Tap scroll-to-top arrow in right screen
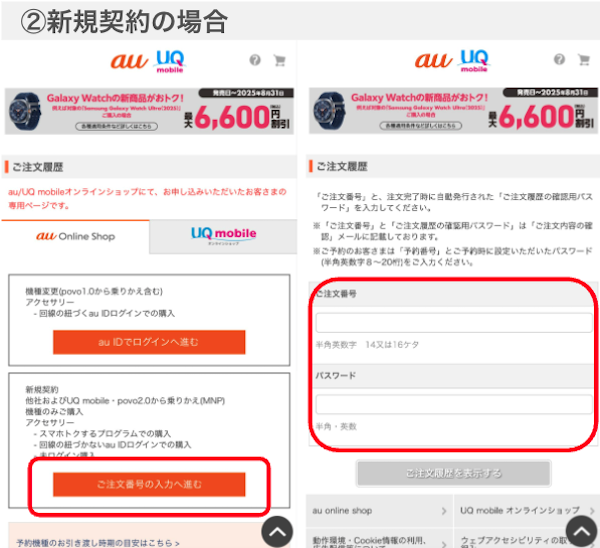 click(x=582, y=531)
